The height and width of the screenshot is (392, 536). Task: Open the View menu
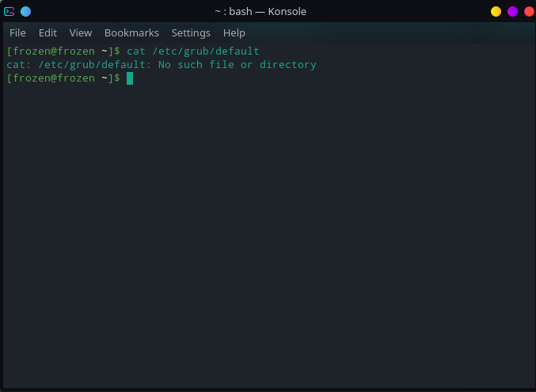[x=81, y=32]
